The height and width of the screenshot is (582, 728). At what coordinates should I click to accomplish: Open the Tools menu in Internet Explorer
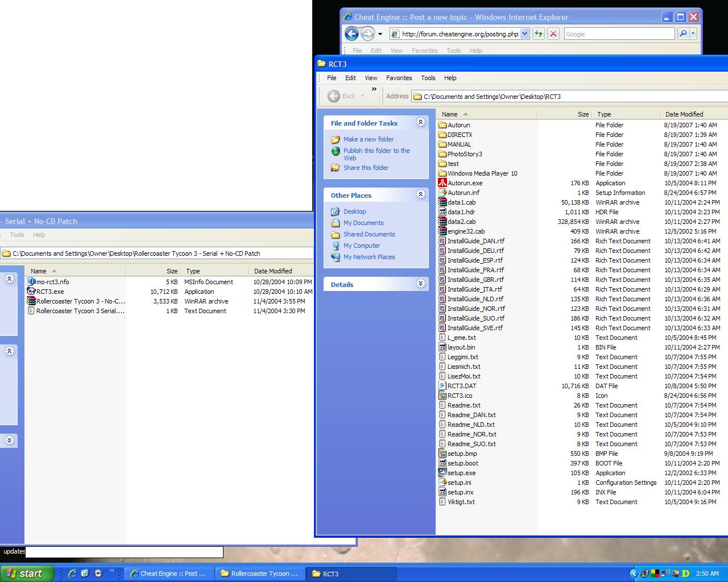click(x=453, y=51)
